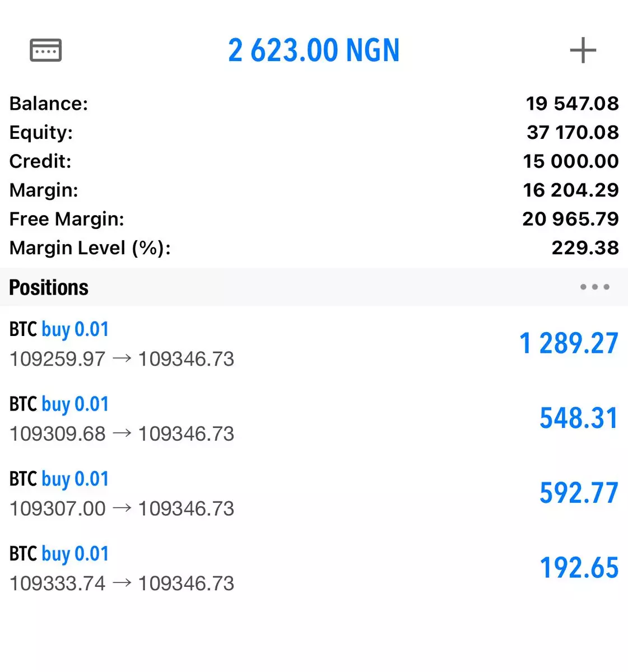
Task: Tap the Equity value 37 170.08
Action: (572, 133)
